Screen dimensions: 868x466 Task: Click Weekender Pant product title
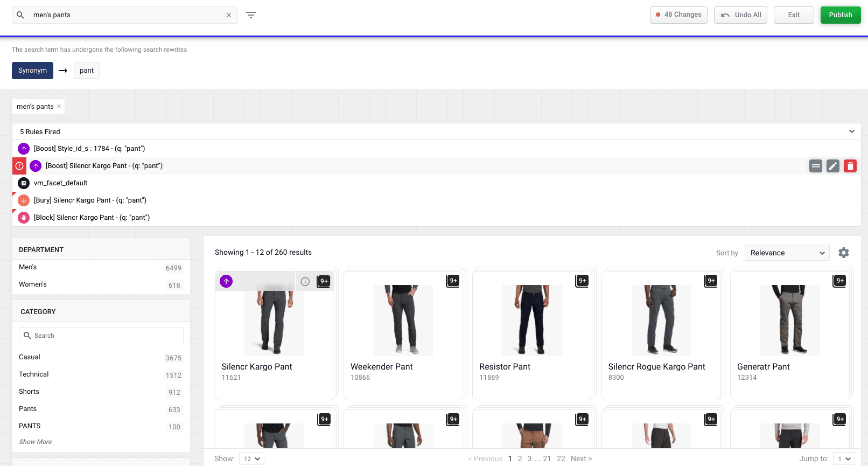(x=381, y=367)
